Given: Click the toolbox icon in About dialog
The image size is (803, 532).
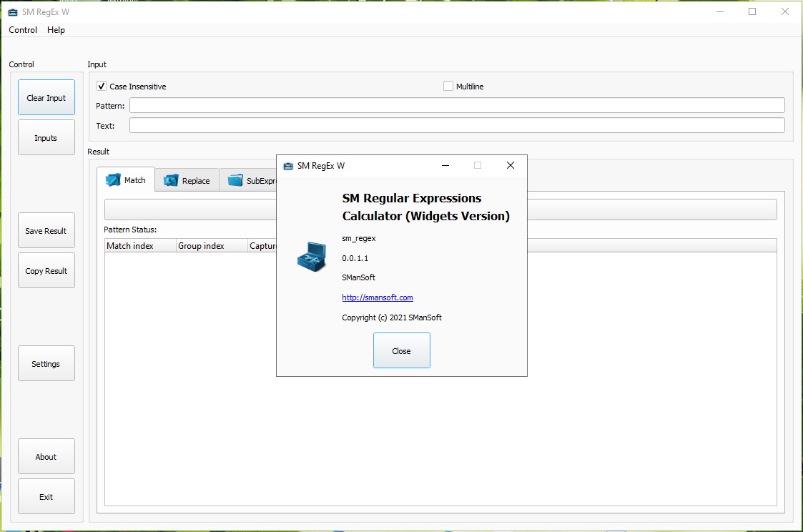Looking at the screenshot, I should click(312, 257).
